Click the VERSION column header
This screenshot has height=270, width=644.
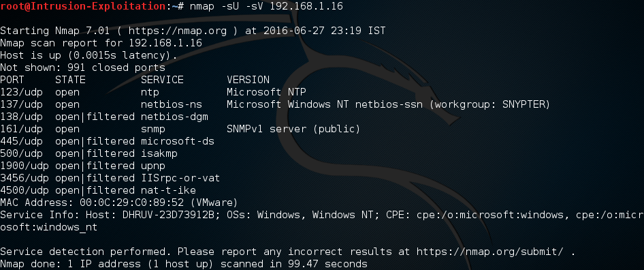[248, 80]
